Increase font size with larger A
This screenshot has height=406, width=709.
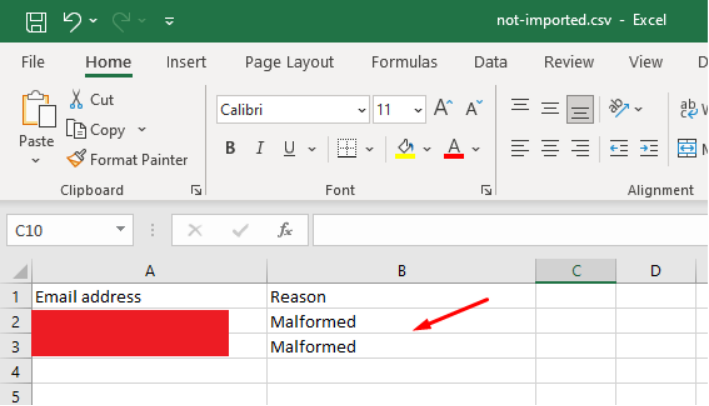click(442, 108)
